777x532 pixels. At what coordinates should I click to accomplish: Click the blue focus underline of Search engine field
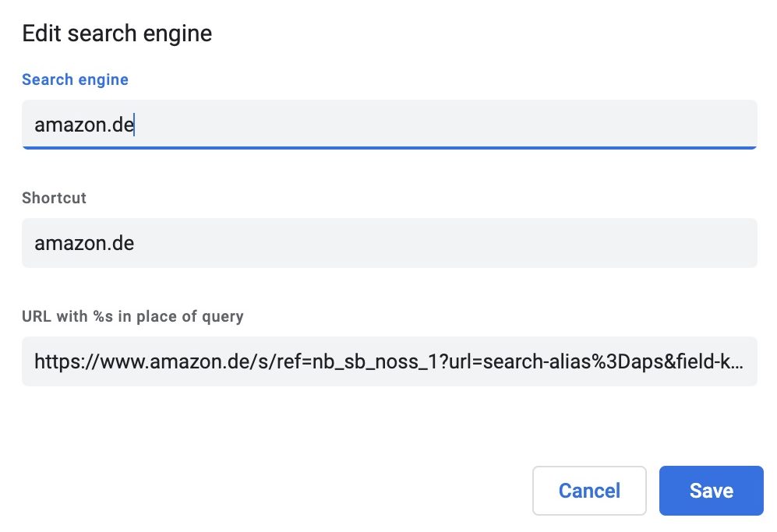point(389,147)
